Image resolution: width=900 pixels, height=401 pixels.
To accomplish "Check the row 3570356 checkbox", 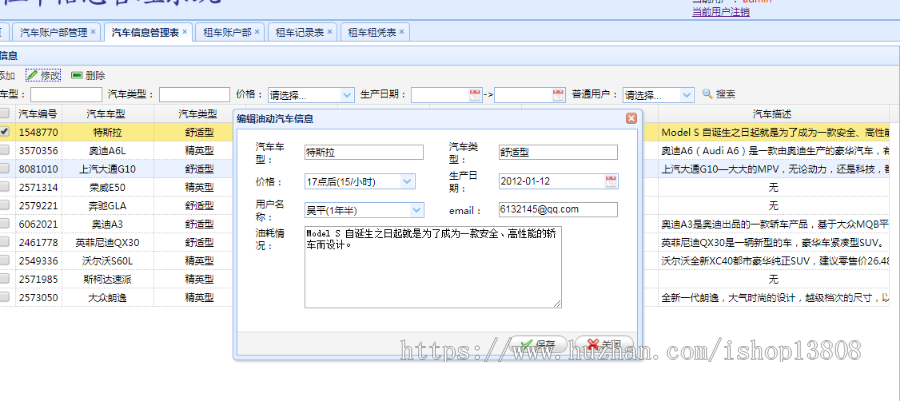I will 5,150.
